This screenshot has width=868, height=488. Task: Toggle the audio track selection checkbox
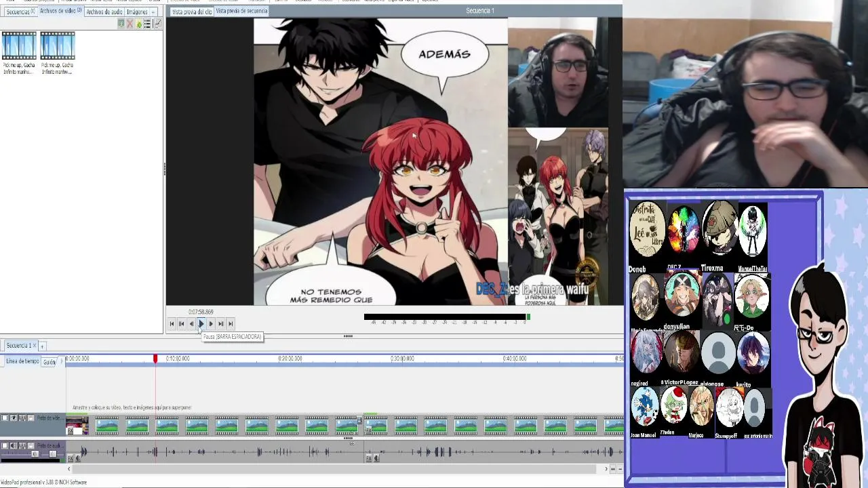(5, 445)
